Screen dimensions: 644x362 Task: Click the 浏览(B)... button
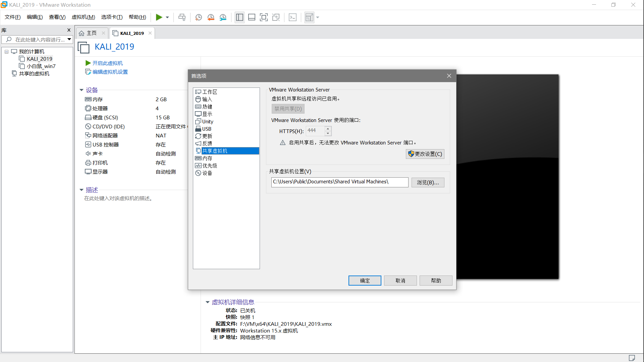click(x=428, y=182)
